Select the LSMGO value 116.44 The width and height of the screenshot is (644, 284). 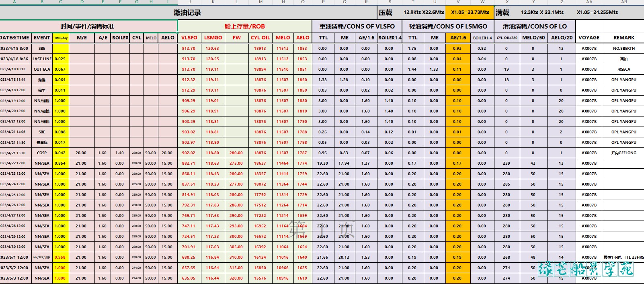pos(213,278)
